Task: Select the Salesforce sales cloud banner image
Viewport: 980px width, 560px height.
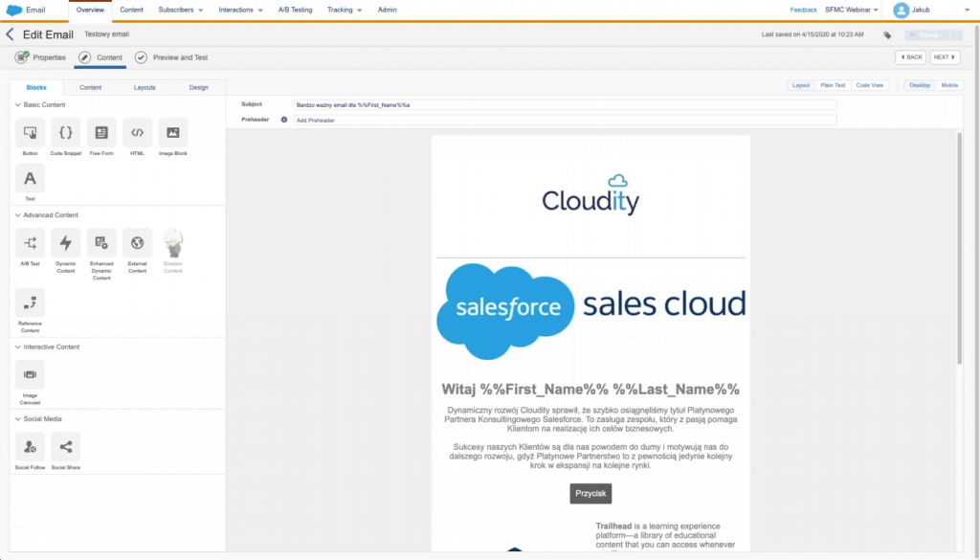Action: [x=590, y=311]
